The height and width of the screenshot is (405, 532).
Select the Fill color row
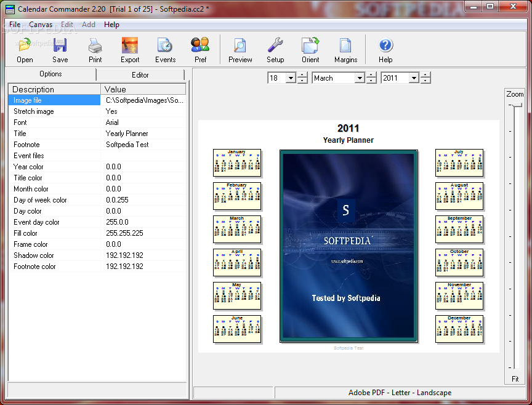tap(97, 233)
